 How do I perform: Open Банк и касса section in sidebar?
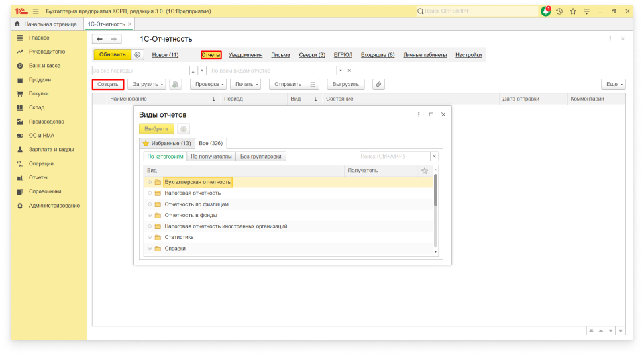click(44, 66)
